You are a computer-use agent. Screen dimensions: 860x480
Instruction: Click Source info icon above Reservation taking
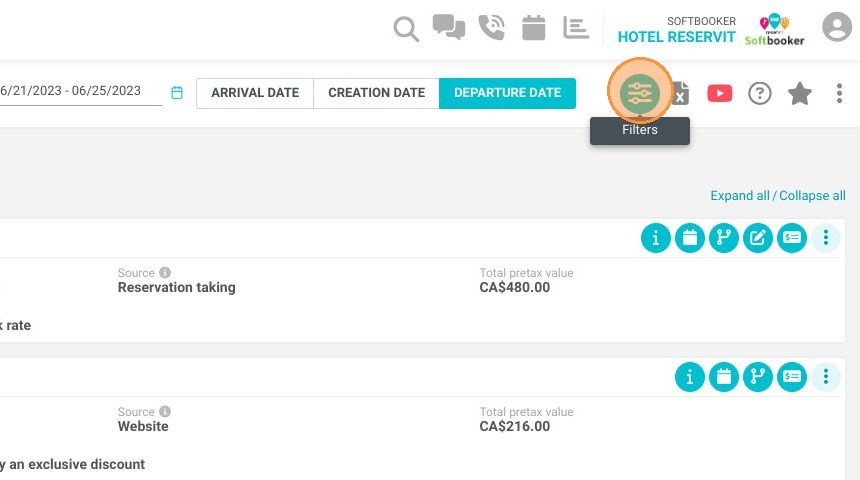point(165,272)
